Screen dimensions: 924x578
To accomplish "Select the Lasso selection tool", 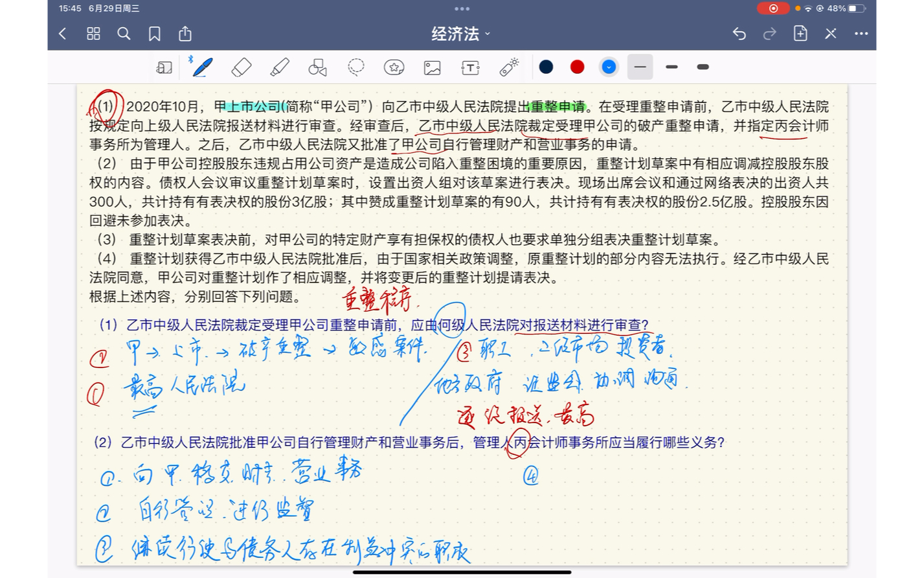I will 356,67.
